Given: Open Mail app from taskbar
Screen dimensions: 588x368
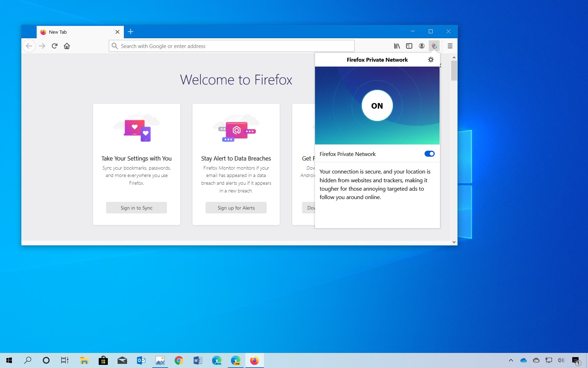Looking at the screenshot, I should (x=122, y=360).
